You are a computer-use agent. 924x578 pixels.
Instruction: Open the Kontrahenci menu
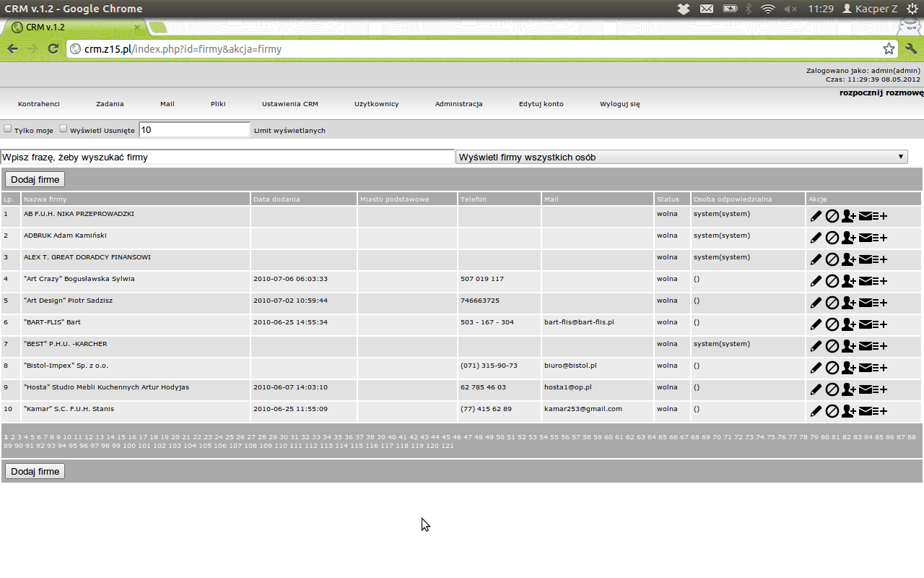coord(39,104)
